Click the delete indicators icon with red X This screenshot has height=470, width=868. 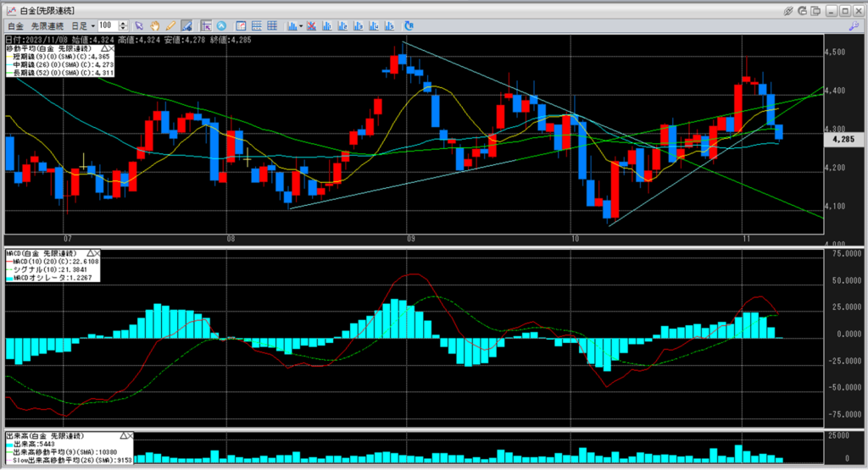tap(311, 26)
